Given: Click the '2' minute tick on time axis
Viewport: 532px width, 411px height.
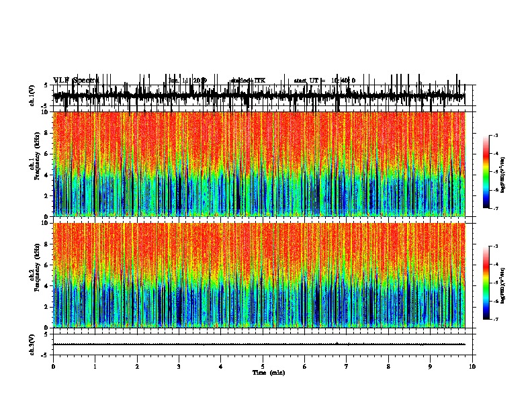Looking at the screenshot, I should coord(137,367).
